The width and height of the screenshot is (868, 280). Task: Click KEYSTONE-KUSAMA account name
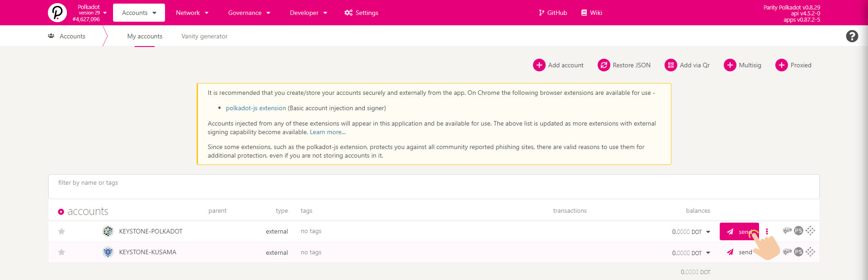148,252
